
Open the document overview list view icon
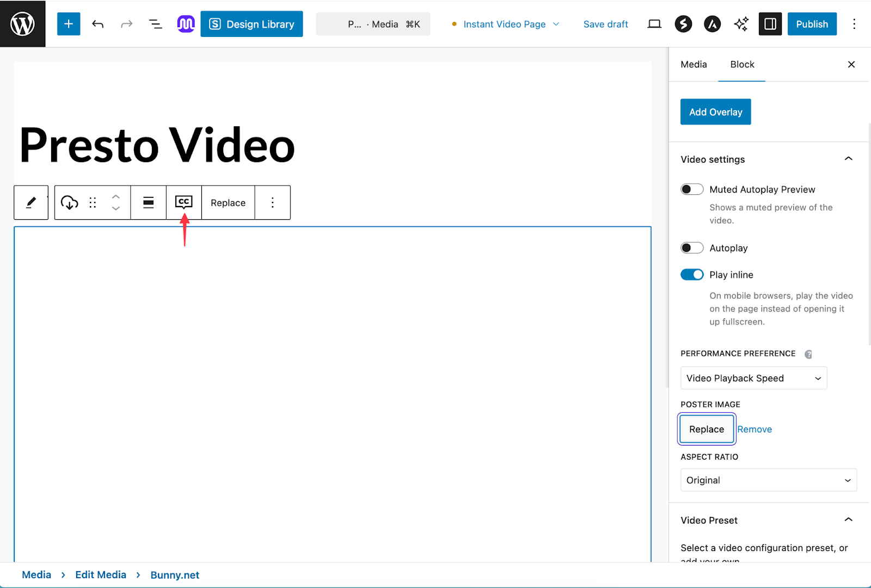[x=155, y=23]
